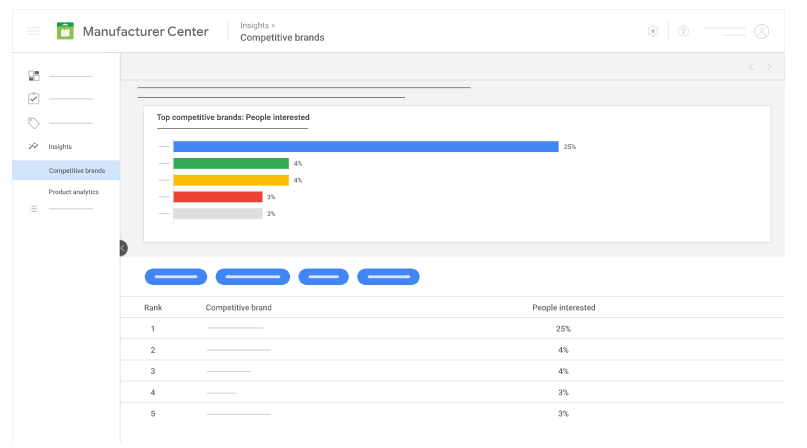The image size is (807, 448).
Task: Click the gray 3% bar in chart
Action: 218,214
